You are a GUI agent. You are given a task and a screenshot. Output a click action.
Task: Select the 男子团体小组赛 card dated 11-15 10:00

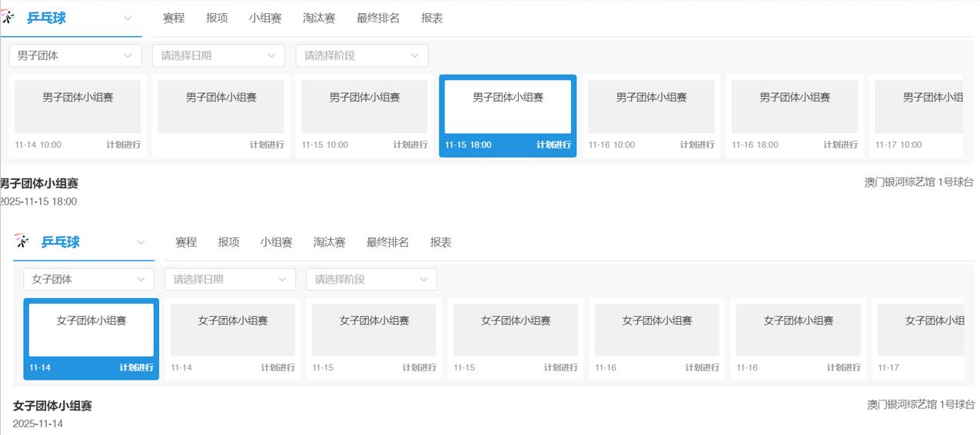point(364,116)
